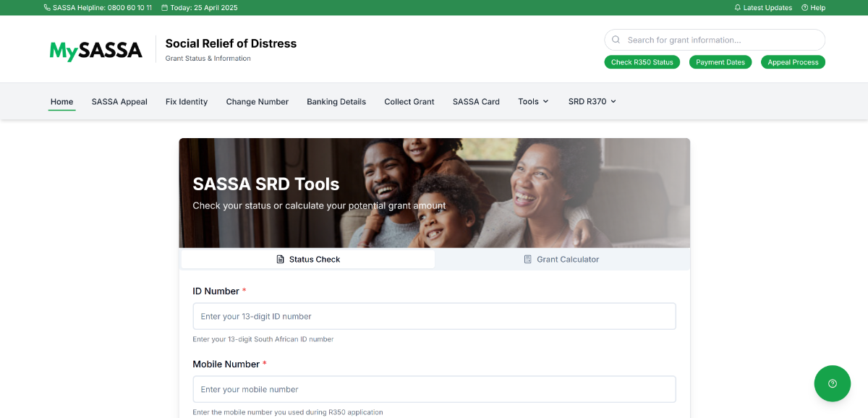Screen dimensions: 868x418
Task: Click the calculator icon on Grant Calculator tab
Action: tap(528, 259)
